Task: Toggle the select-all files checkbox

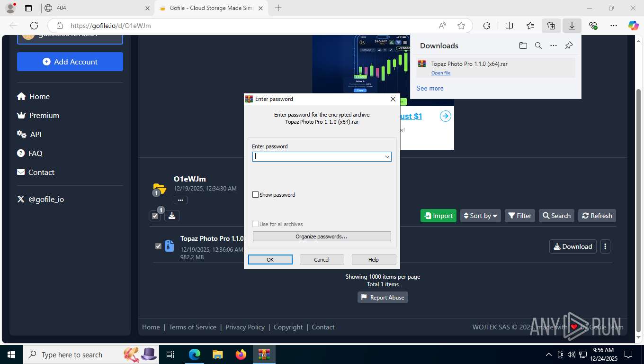Action: [x=155, y=216]
